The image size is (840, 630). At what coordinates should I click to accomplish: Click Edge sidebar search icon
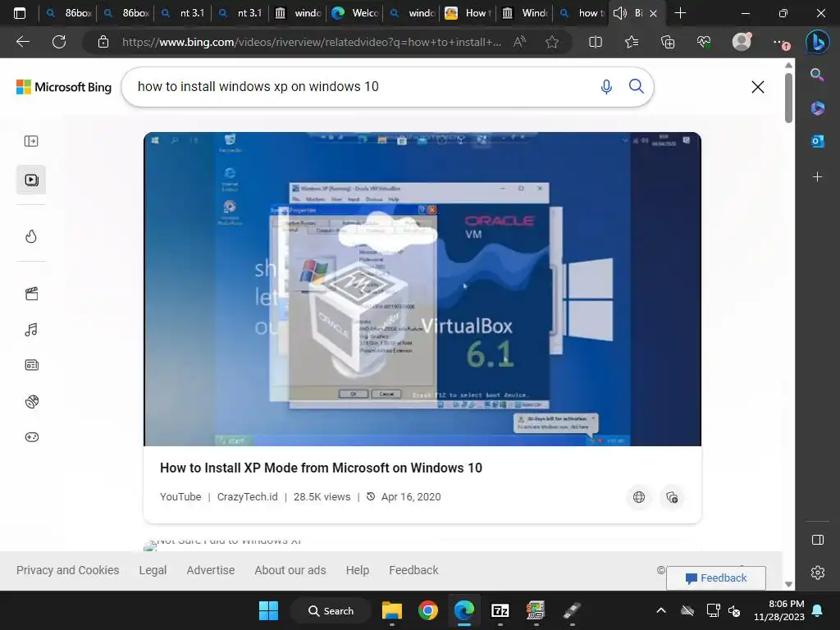click(817, 75)
